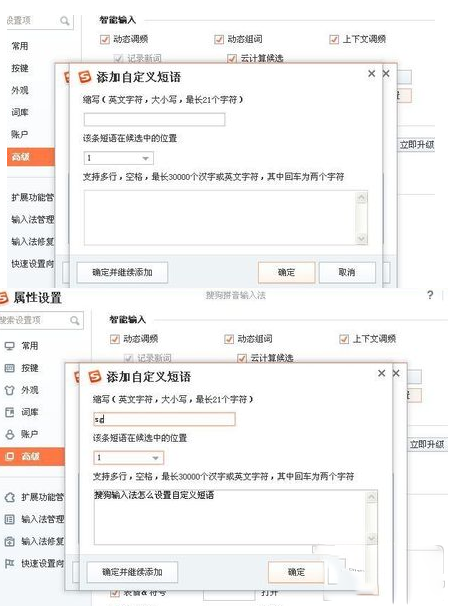This screenshot has height=606, width=452.
Task: Click magnifier icon in the upper cropped settings panel
Action: point(65,20)
